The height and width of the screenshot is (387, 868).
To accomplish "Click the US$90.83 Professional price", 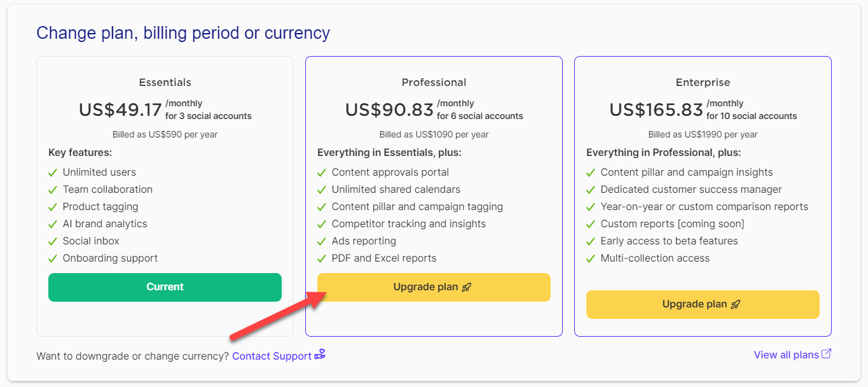I will click(389, 109).
